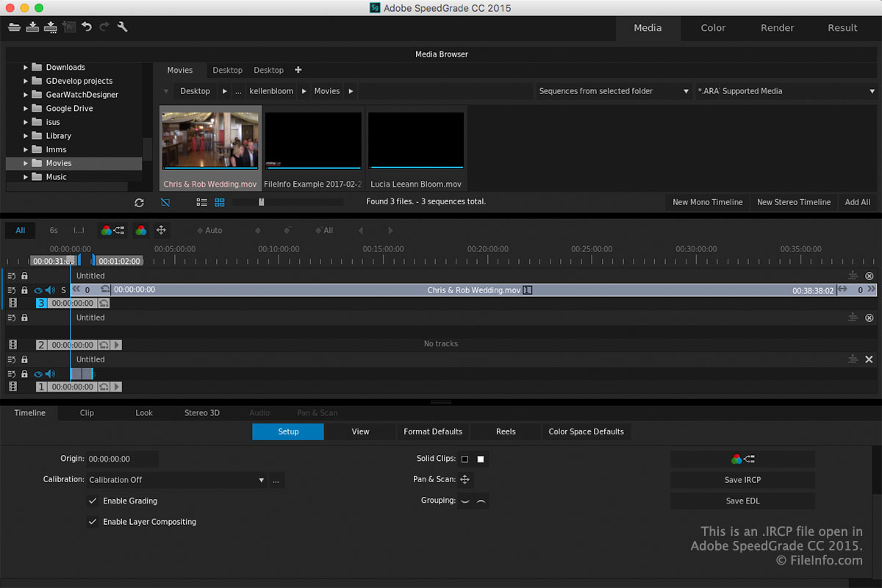The height and width of the screenshot is (588, 882).
Task: Open a project with the folder icon
Action: [x=14, y=27]
